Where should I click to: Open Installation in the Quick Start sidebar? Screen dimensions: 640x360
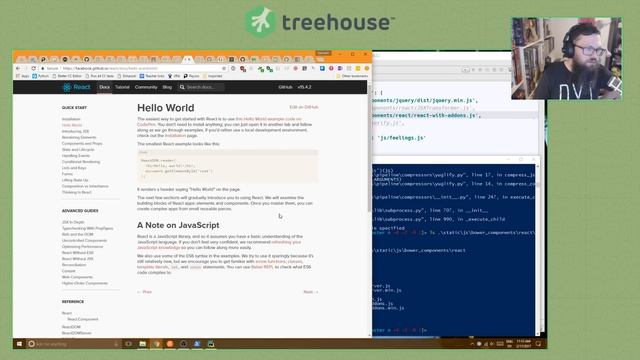click(71, 119)
